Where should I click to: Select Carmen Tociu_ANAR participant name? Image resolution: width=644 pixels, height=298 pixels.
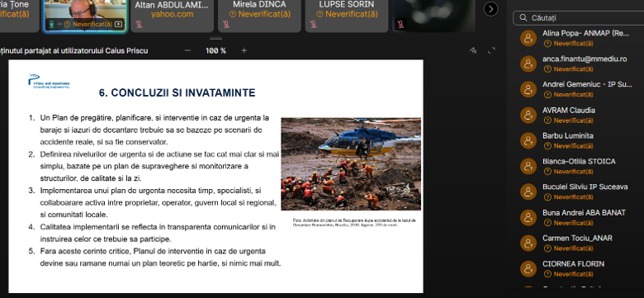point(577,238)
